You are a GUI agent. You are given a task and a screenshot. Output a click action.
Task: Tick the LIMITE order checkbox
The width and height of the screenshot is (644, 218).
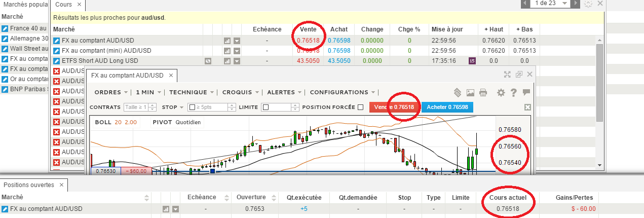click(x=266, y=107)
